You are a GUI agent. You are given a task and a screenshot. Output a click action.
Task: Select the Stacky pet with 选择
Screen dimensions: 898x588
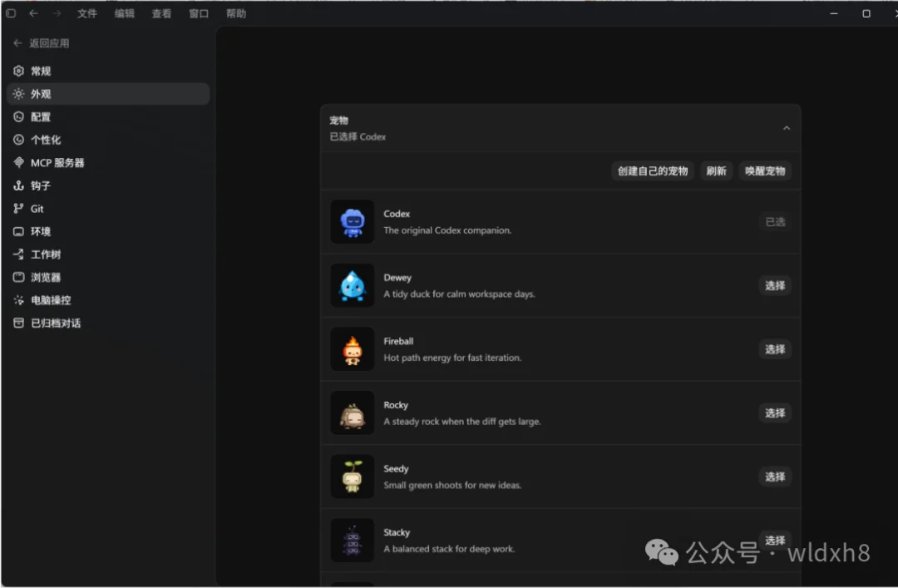[x=775, y=540]
